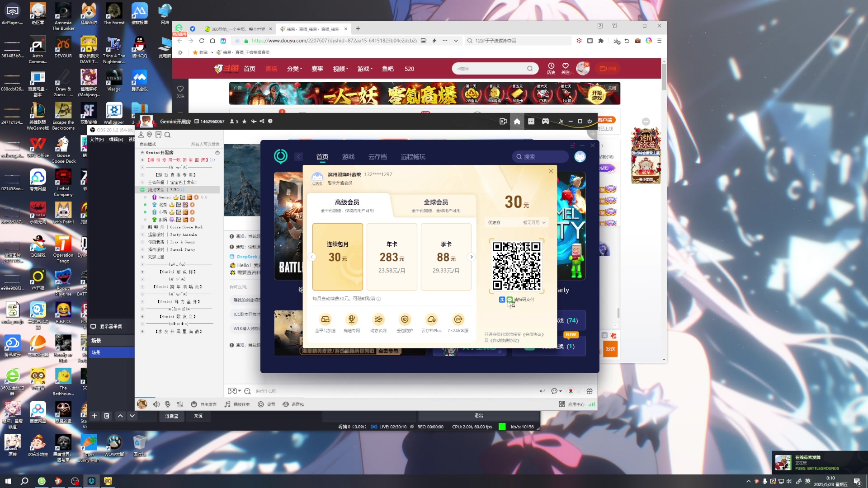Image resolution: width=868 pixels, height=488 pixels.
Task: Select 全球会员 membership tab
Action: [436, 205]
